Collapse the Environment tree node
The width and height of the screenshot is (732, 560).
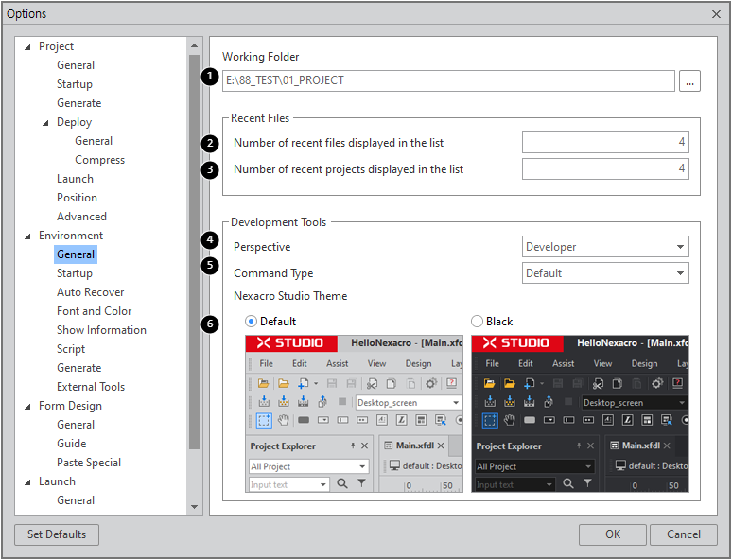click(x=27, y=236)
